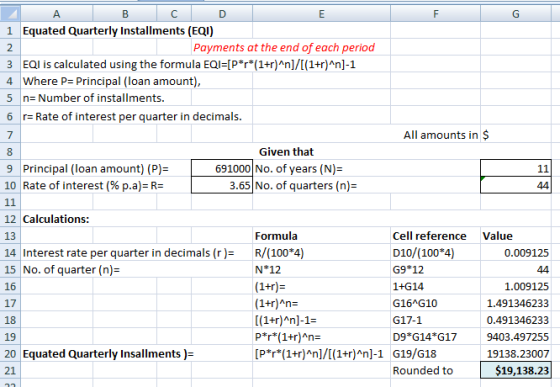Select formula cell '[(1+r)^n]-1='
Image resolution: width=560 pixels, height=387 pixels.
point(286,320)
